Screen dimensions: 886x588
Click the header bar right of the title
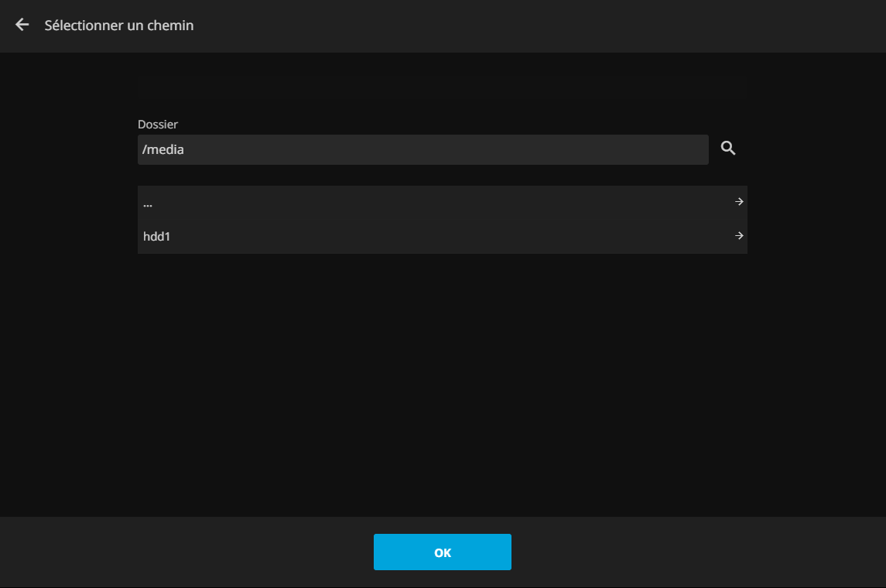coord(542,26)
